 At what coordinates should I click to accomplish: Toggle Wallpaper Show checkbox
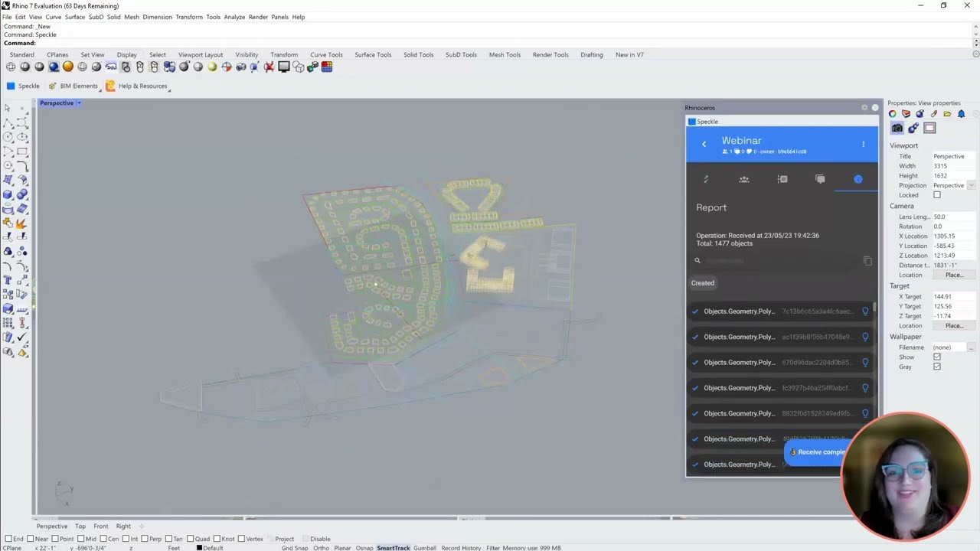point(936,357)
